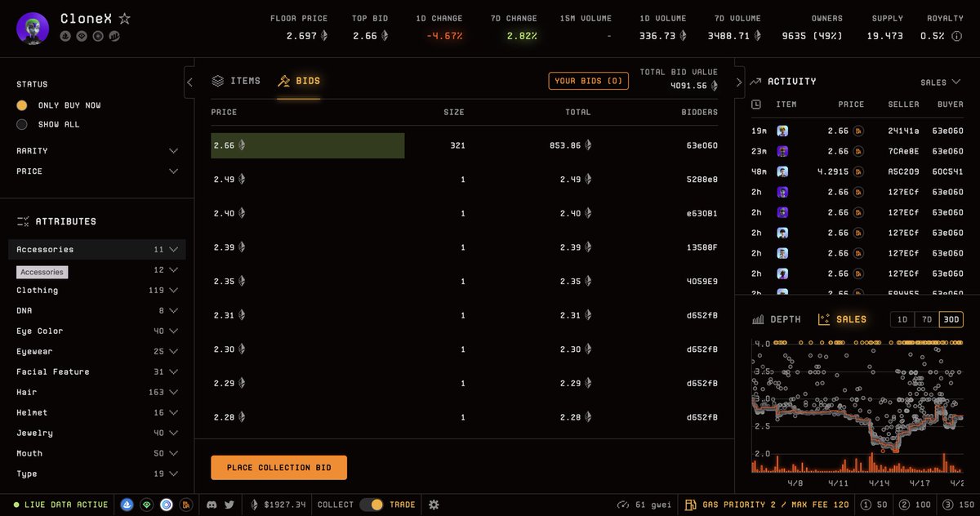Screen dimensions: 980x516
Task: Select the 30D chart range
Action: 951,319
